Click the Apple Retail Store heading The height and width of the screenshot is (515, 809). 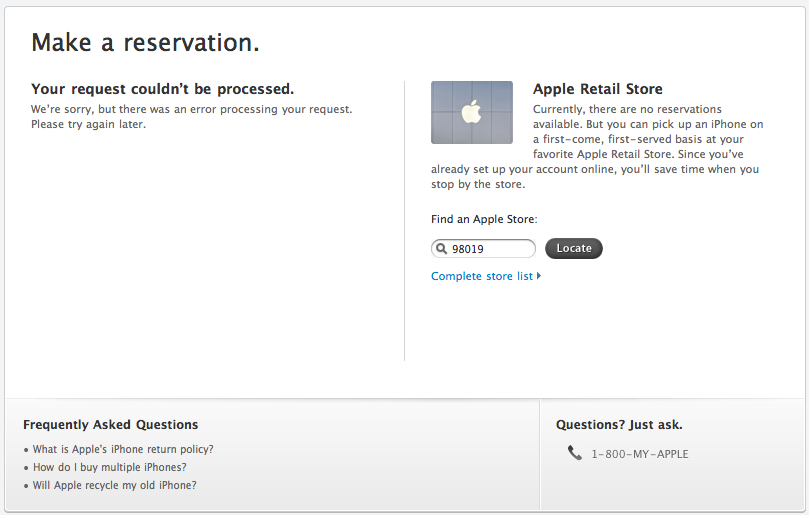(x=597, y=89)
